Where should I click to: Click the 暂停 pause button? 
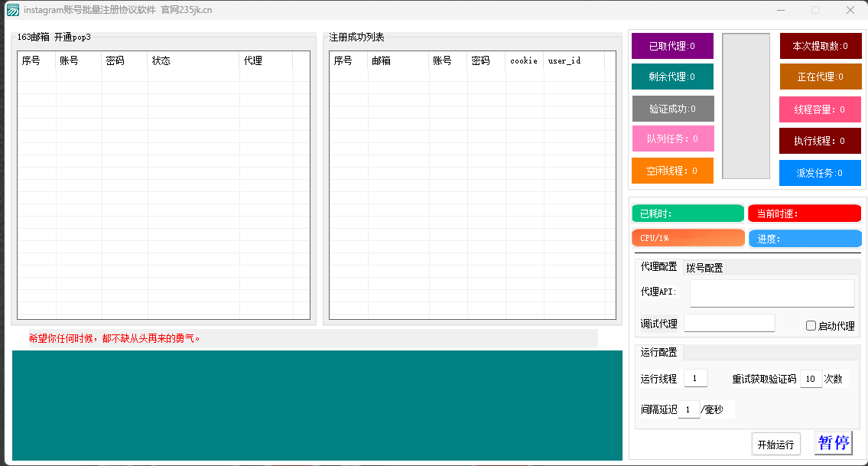click(833, 443)
